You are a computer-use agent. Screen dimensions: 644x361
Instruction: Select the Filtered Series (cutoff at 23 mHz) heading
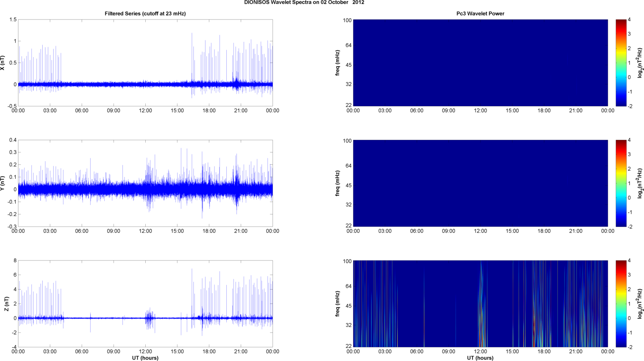(145, 14)
